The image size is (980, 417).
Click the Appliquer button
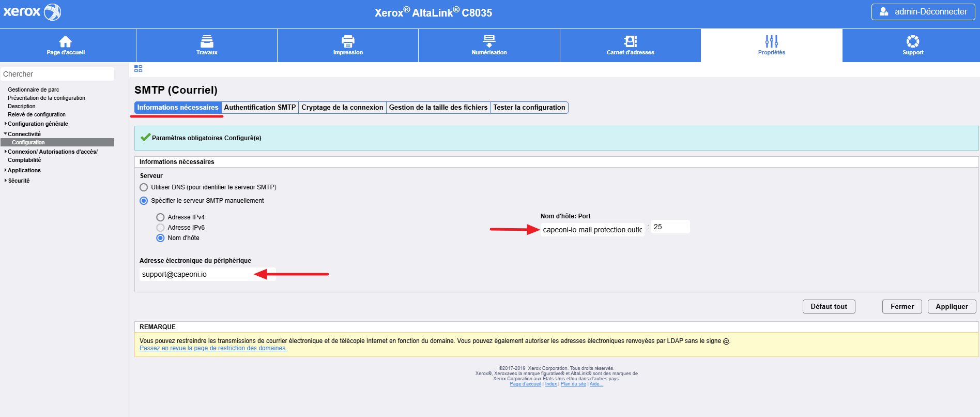pos(952,306)
